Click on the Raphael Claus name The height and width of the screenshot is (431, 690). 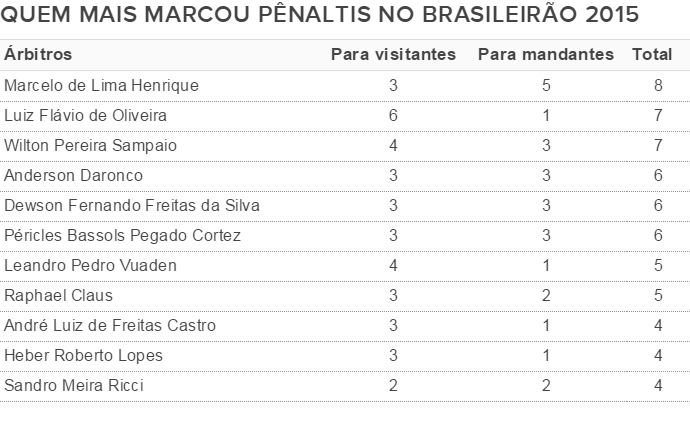(58, 296)
